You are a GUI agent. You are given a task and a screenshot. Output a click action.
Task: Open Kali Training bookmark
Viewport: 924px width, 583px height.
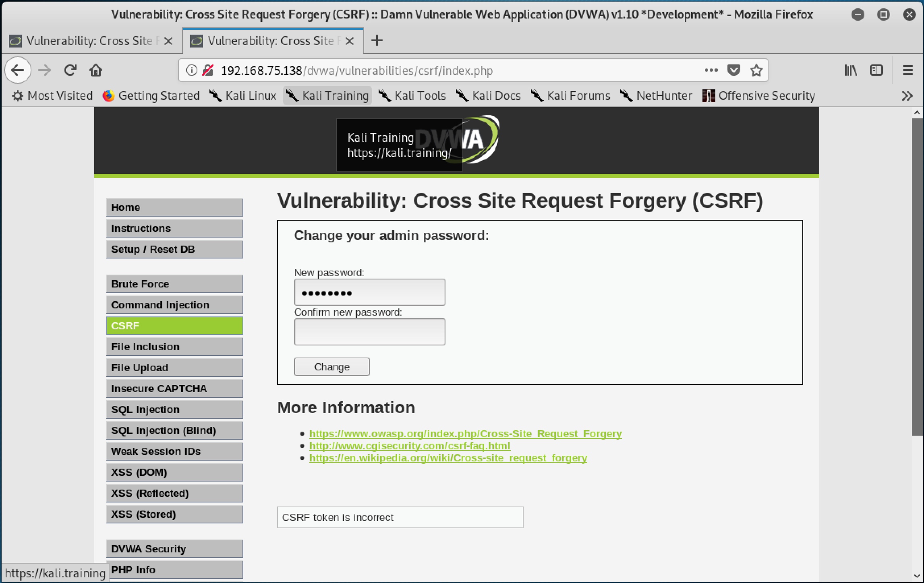click(x=327, y=96)
